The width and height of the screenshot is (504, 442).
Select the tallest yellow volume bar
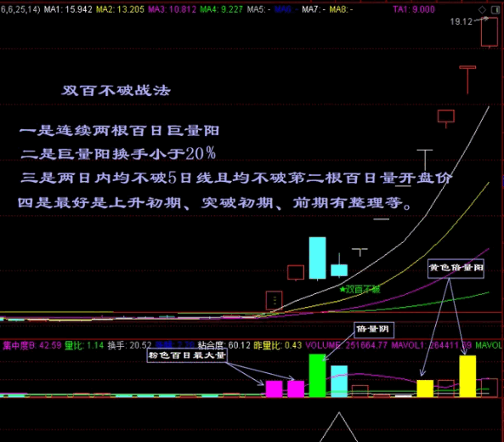click(x=467, y=377)
